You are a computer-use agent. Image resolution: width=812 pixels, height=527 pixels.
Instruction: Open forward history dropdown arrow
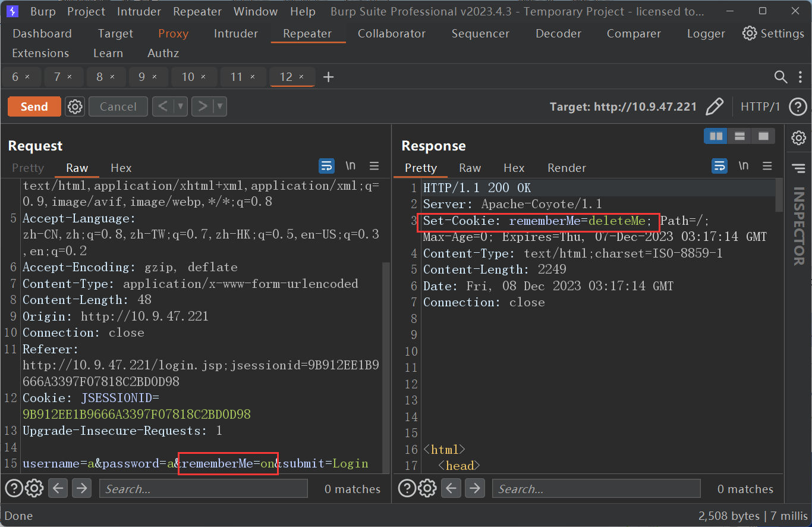220,106
